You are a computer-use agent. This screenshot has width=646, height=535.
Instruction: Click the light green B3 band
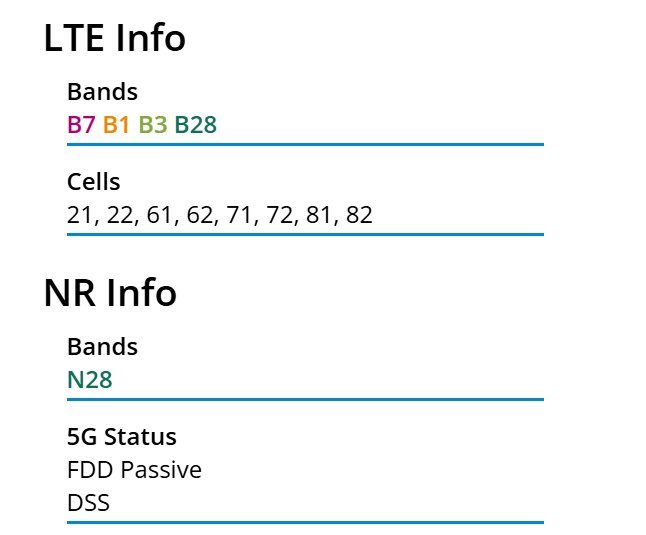153,125
